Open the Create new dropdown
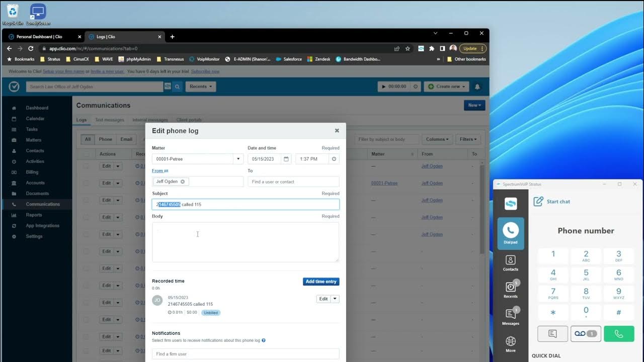644x362 pixels. [x=446, y=86]
